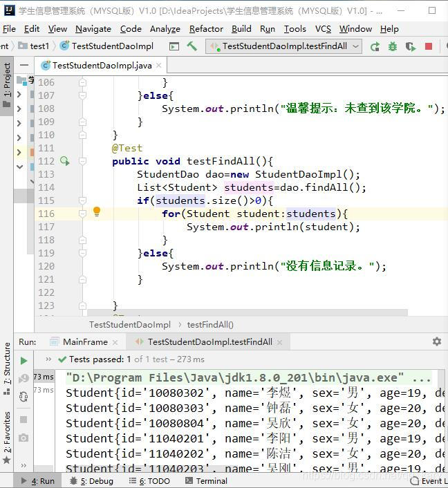Image resolution: width=448 pixels, height=488 pixels.
Task: Click test1 folder in navigation breadcrumb
Action: click(x=34, y=46)
